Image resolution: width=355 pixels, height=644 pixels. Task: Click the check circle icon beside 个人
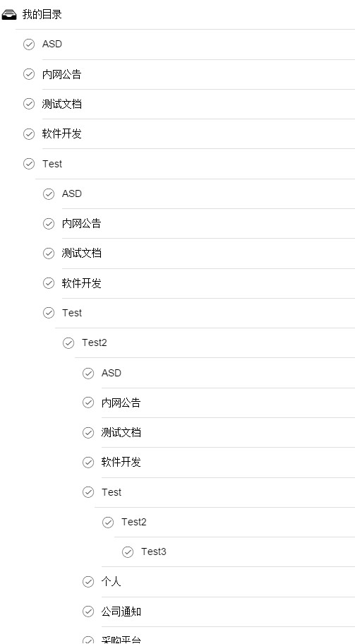coord(88,582)
